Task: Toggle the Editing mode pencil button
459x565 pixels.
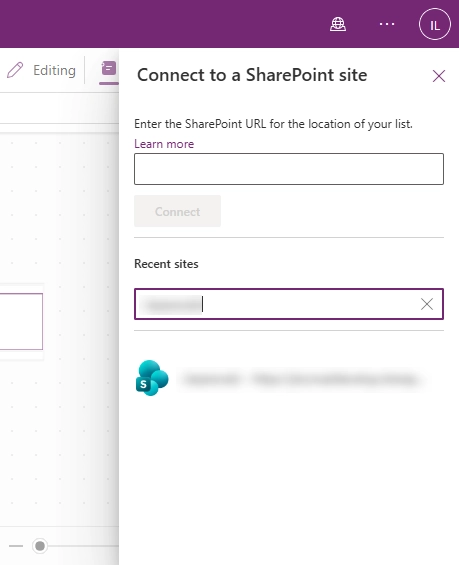Action: (41, 70)
